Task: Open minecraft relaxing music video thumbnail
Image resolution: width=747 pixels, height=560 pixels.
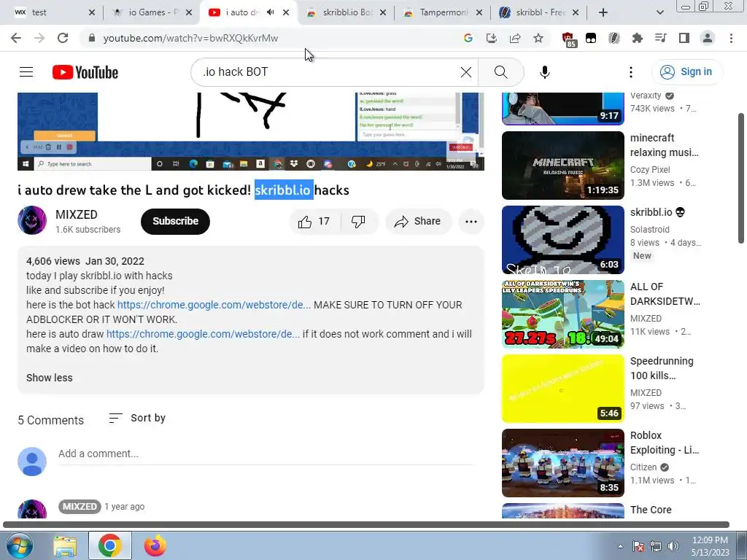Action: [562, 166]
